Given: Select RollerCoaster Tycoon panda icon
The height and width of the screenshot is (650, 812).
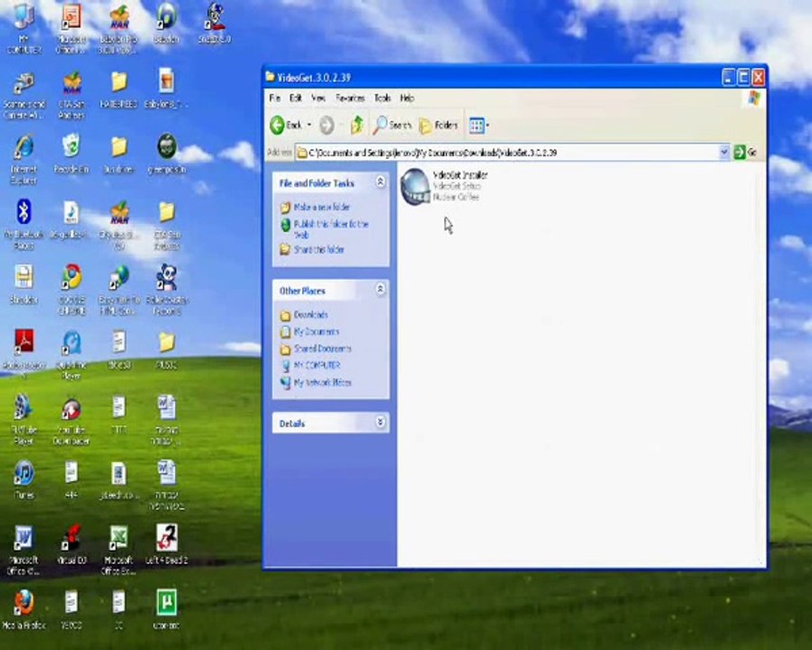Looking at the screenshot, I should [x=167, y=290].
